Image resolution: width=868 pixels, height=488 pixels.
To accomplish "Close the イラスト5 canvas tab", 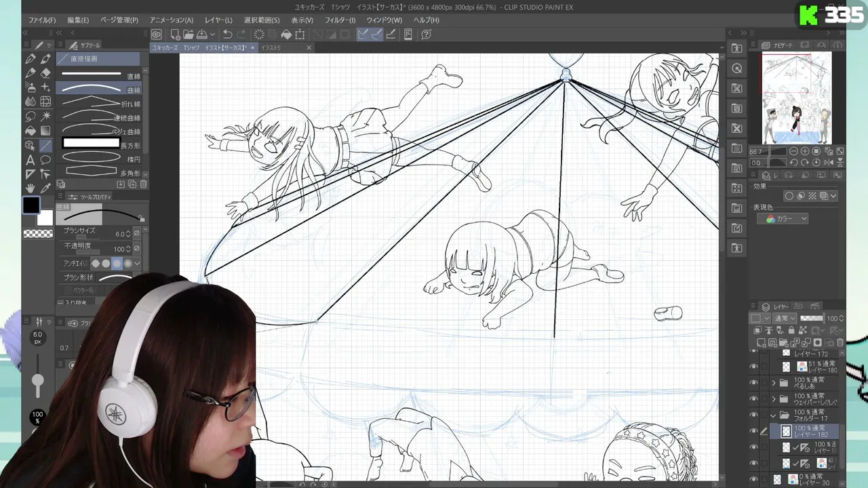I will tap(309, 47).
